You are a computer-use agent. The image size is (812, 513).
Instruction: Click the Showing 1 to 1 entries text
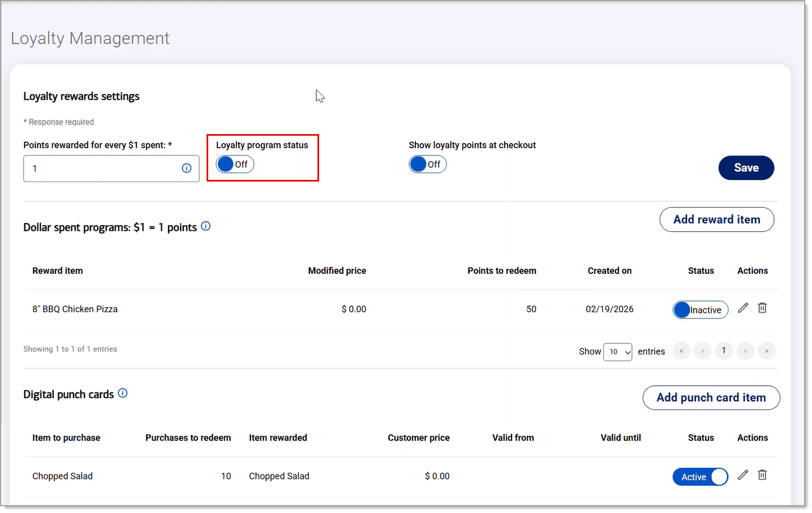[70, 349]
